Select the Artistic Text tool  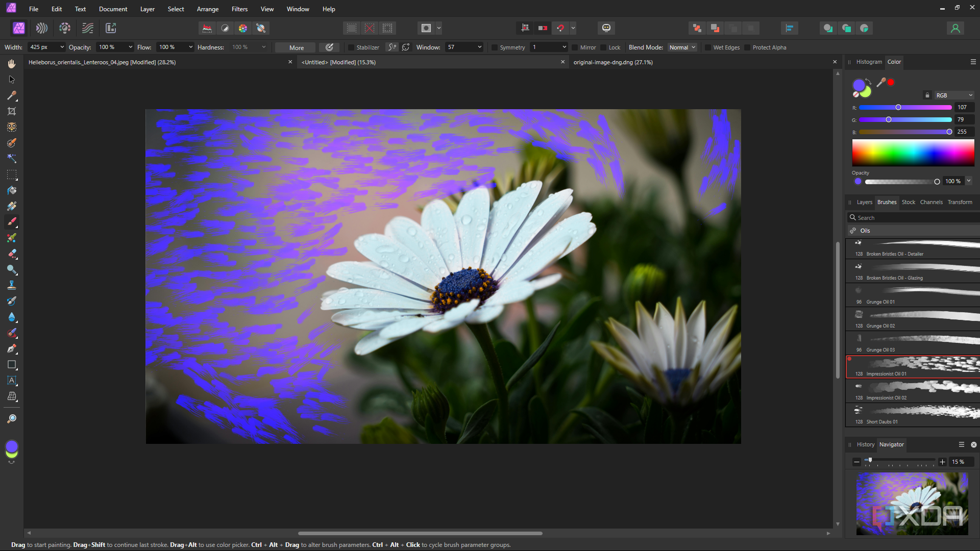[12, 381]
